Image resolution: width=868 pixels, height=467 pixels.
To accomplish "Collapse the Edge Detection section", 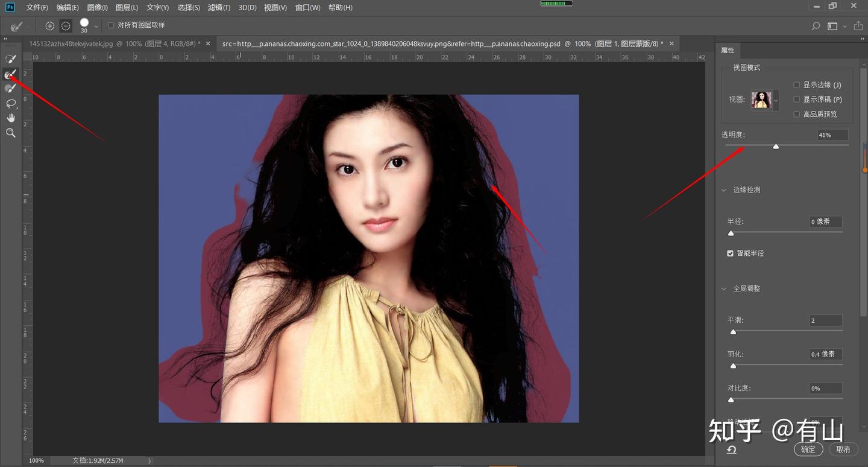I will (x=724, y=190).
